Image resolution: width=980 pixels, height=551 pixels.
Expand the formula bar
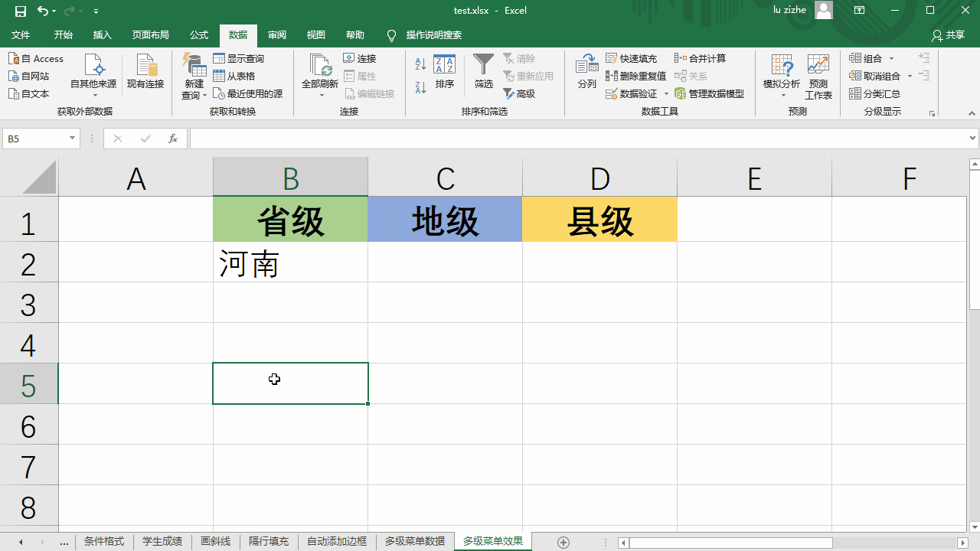[x=973, y=139]
